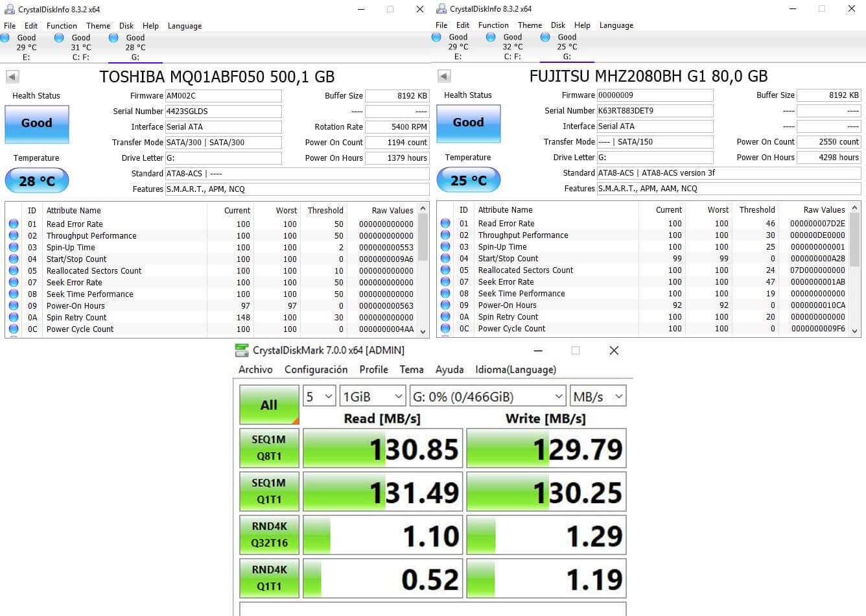Open test count dropdown showing 5
Viewport: 866px width, 616px height.
click(320, 396)
